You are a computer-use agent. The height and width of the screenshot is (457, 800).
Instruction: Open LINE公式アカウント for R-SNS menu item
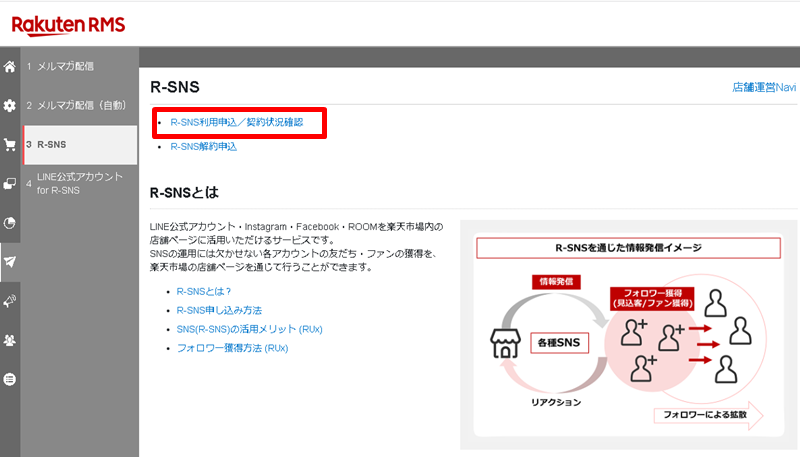[80, 184]
